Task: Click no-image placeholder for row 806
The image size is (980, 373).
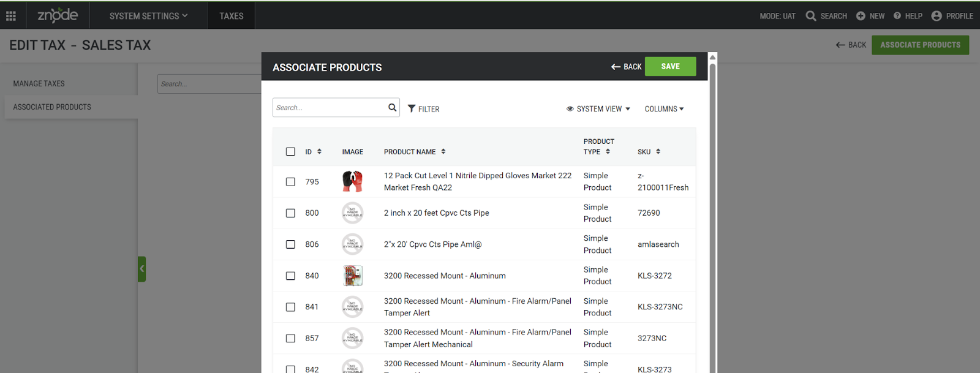Action: pos(352,244)
